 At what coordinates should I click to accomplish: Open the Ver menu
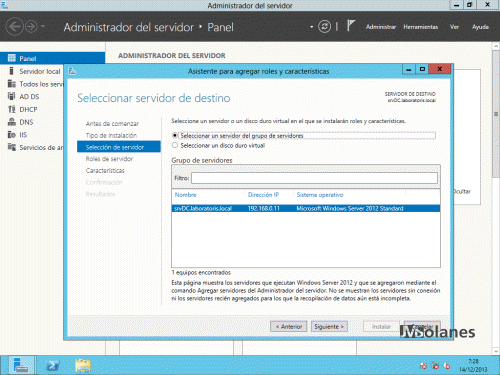[x=454, y=27]
